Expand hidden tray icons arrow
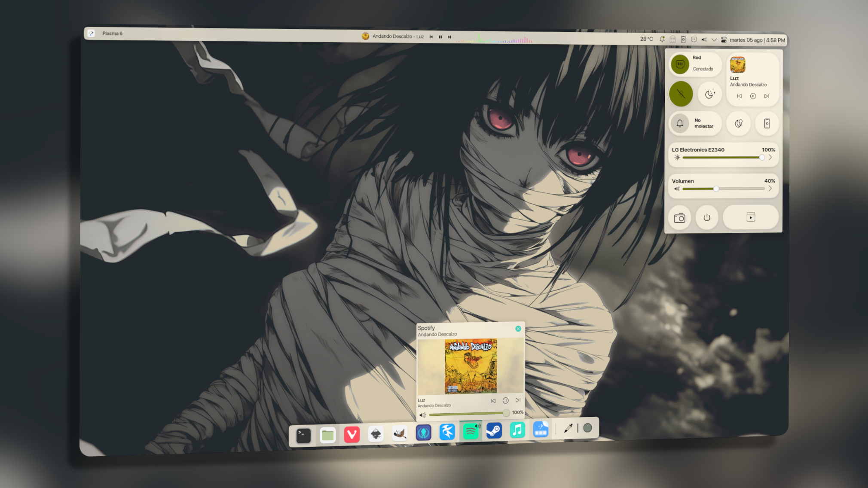Viewport: 868px width, 488px height. tap(714, 40)
